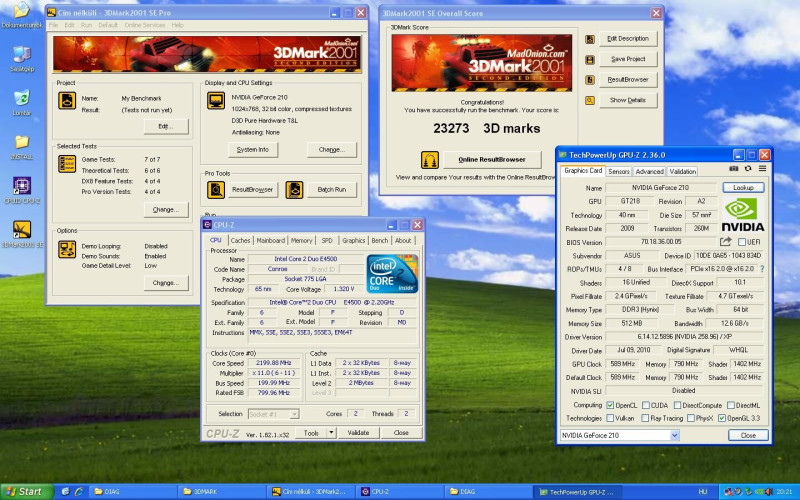Click the icon beside Batch Run
Screen dimensions: 800x500
294,190
